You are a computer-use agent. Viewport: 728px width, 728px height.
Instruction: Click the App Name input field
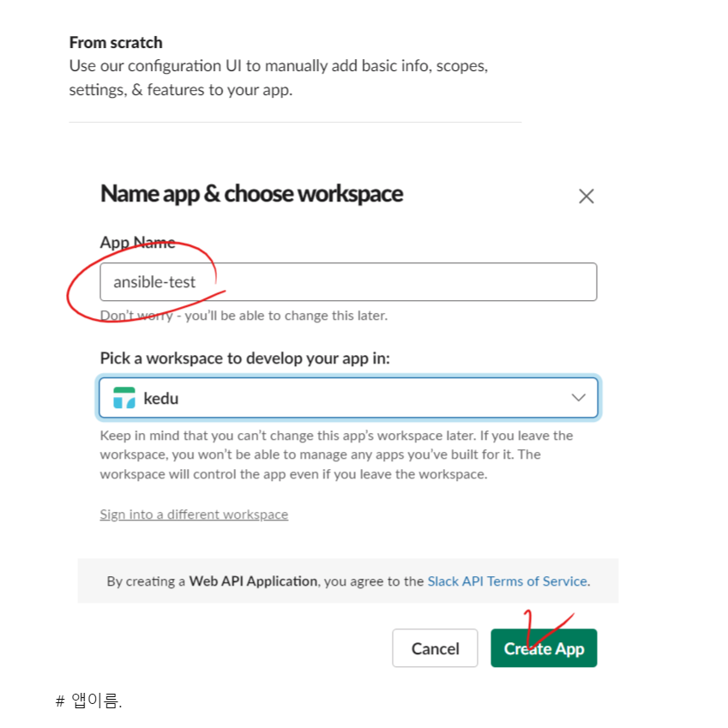pos(348,282)
